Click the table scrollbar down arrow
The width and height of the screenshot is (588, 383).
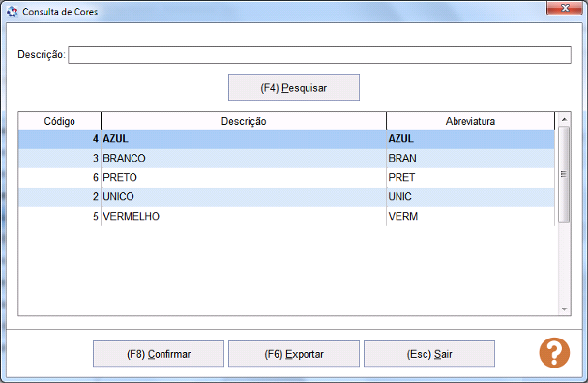coord(564,309)
